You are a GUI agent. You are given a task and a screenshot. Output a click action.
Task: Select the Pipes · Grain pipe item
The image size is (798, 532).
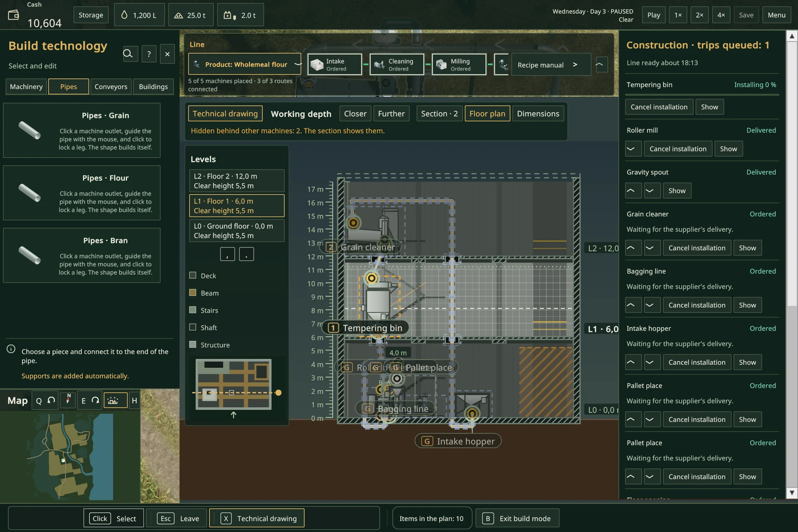coord(82,131)
